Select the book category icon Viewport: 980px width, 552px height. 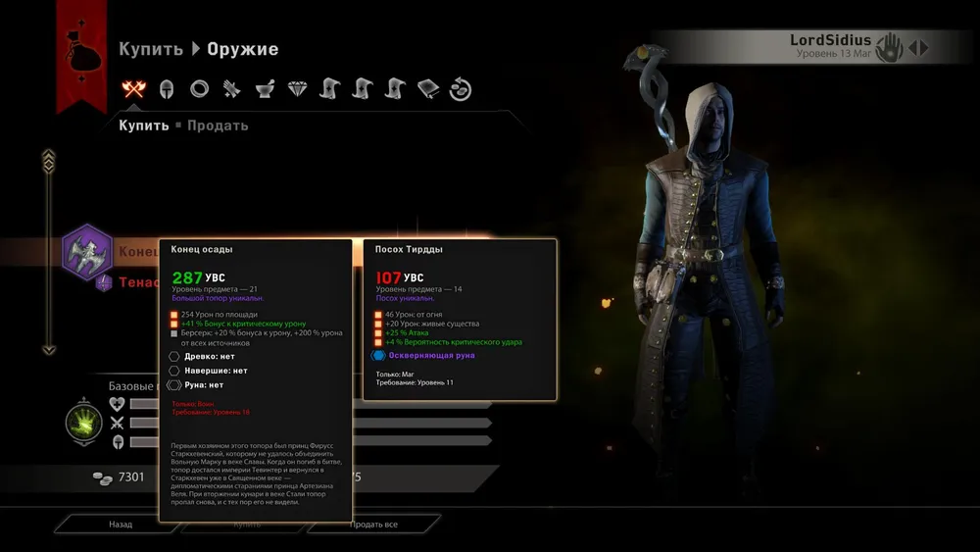point(428,89)
